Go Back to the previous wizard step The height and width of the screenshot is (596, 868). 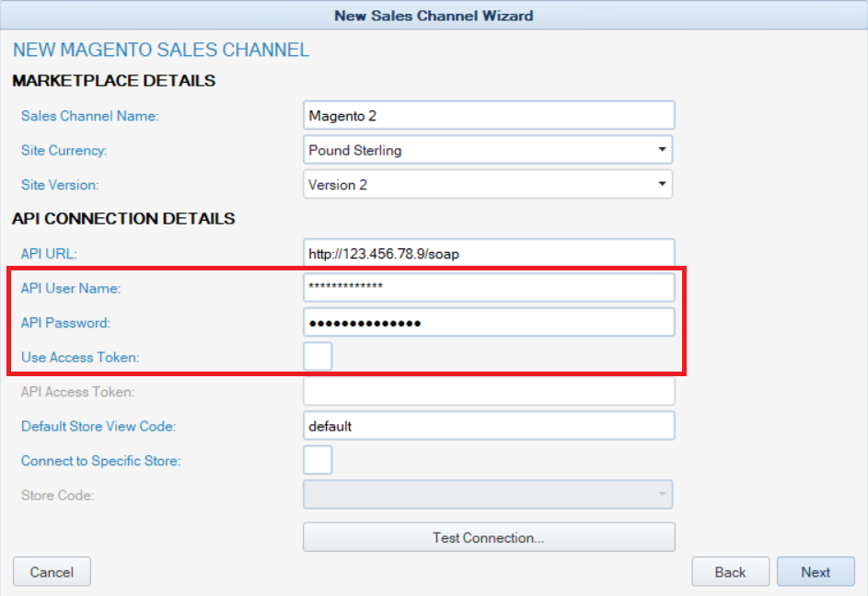click(730, 572)
